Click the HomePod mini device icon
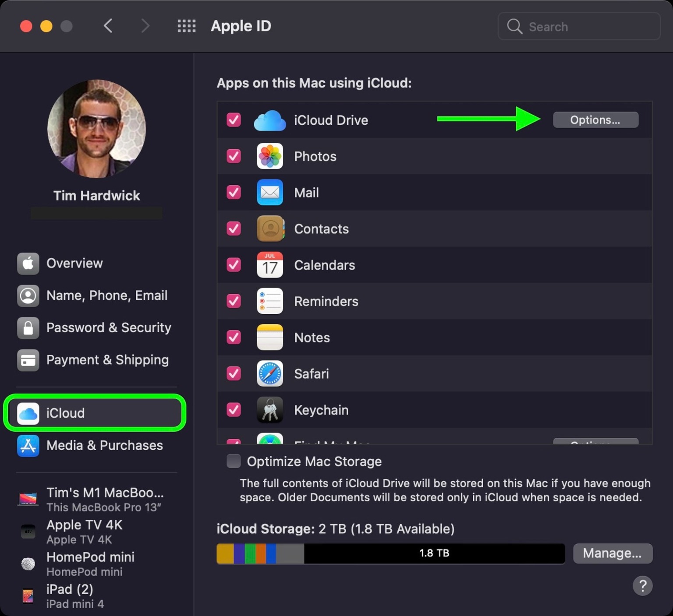 28,564
